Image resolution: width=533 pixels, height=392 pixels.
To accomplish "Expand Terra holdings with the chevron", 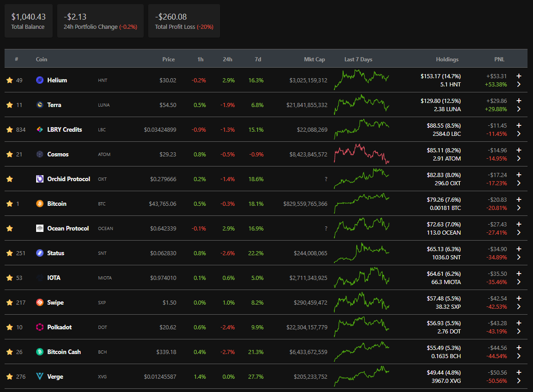I will (519, 109).
